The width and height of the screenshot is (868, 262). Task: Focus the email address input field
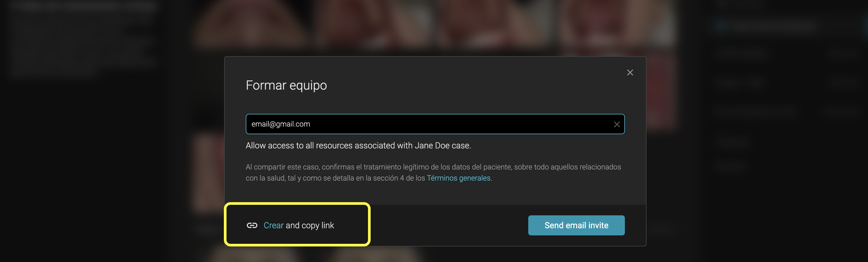click(x=428, y=124)
